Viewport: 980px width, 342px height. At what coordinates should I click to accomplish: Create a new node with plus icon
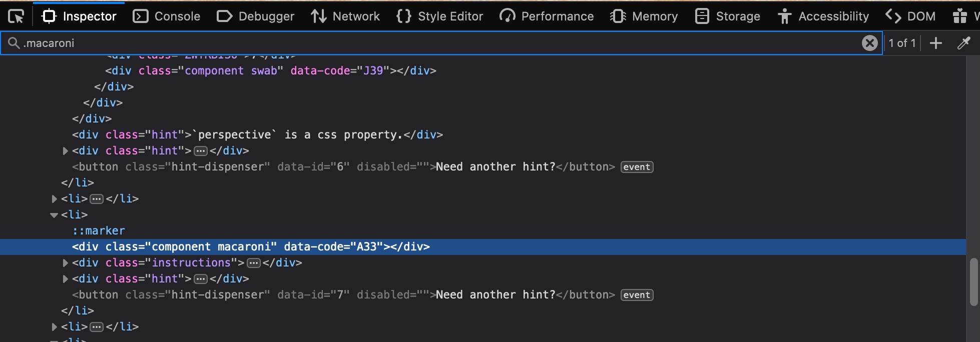tap(935, 43)
